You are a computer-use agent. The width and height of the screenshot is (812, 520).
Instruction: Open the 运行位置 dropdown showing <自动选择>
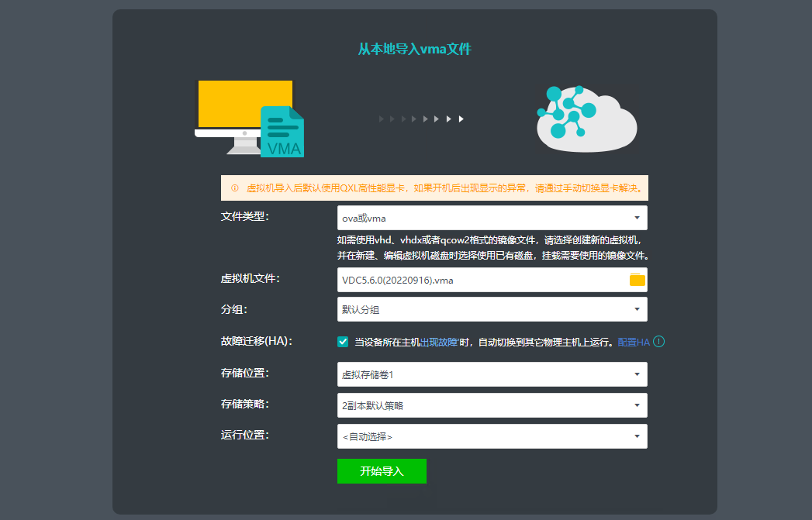(x=492, y=436)
